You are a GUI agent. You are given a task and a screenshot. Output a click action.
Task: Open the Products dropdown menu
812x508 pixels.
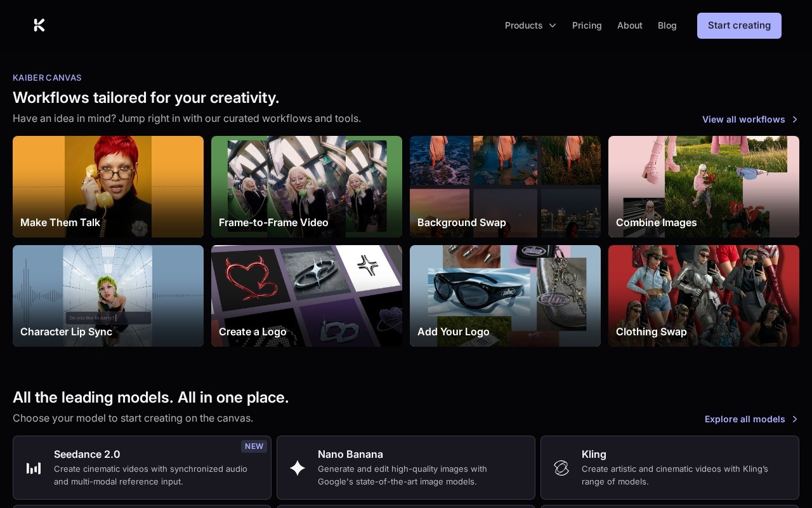click(x=530, y=25)
